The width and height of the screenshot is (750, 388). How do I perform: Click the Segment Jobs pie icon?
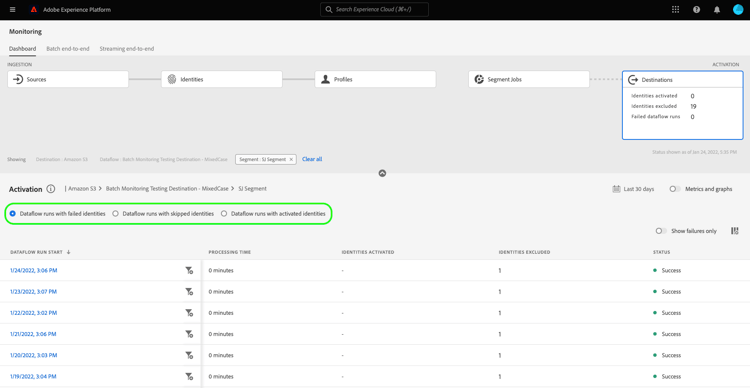[479, 79]
